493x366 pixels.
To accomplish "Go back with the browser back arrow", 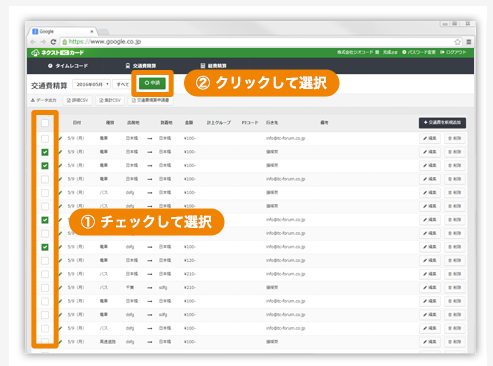I will [33, 42].
